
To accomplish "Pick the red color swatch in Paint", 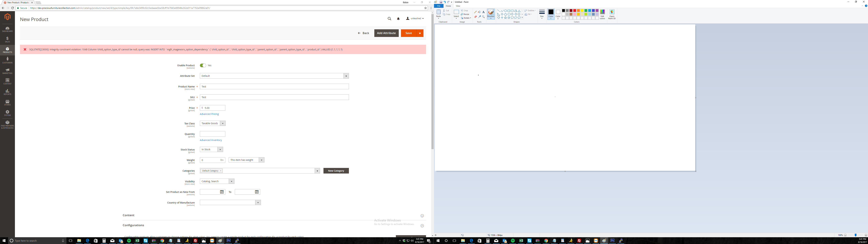I will tap(575, 11).
